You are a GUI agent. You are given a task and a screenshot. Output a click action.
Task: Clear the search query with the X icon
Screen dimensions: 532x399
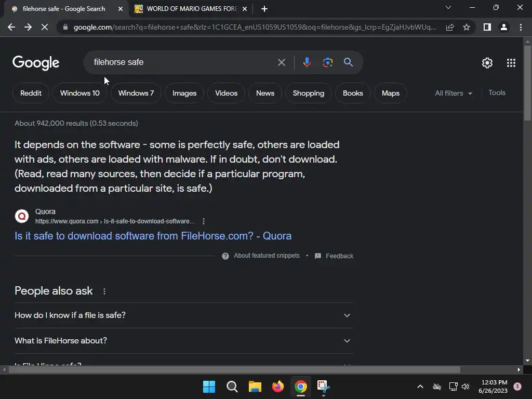coord(281,62)
